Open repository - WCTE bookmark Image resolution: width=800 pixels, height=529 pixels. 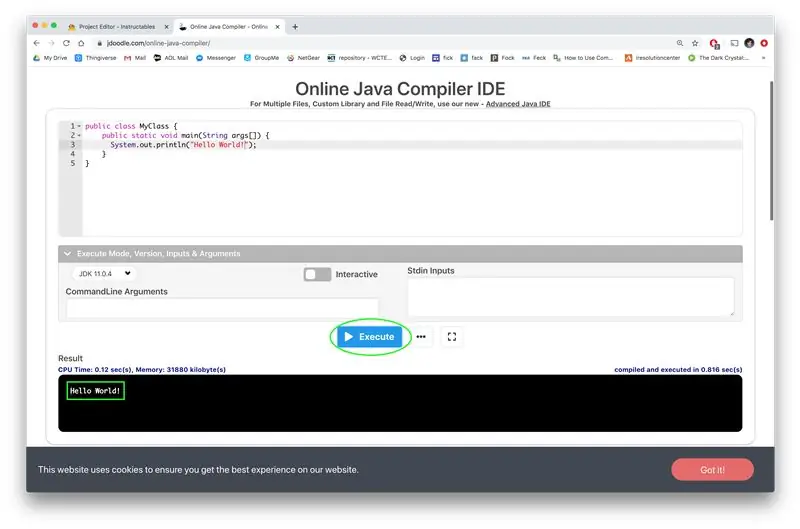tap(359, 58)
